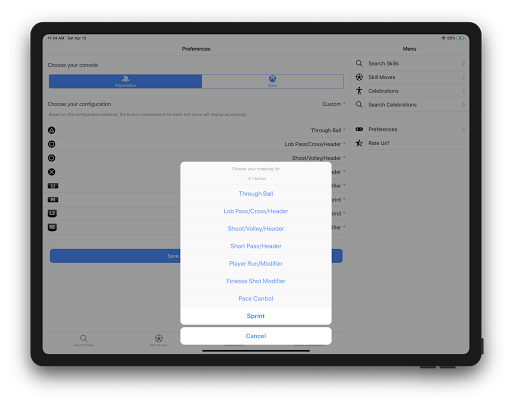Screen dimensions: 512x406
Task: Open Lob Pass/Cross/Header dropdown for square button
Action: (315, 144)
